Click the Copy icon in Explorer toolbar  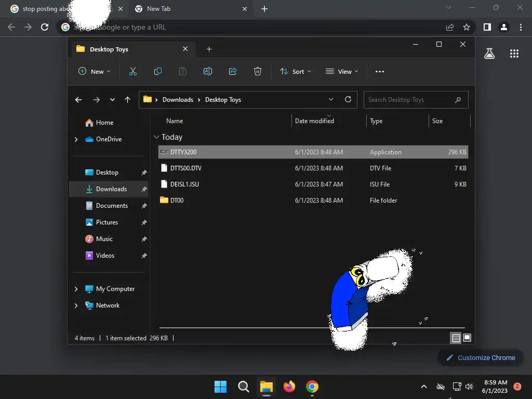click(x=158, y=71)
